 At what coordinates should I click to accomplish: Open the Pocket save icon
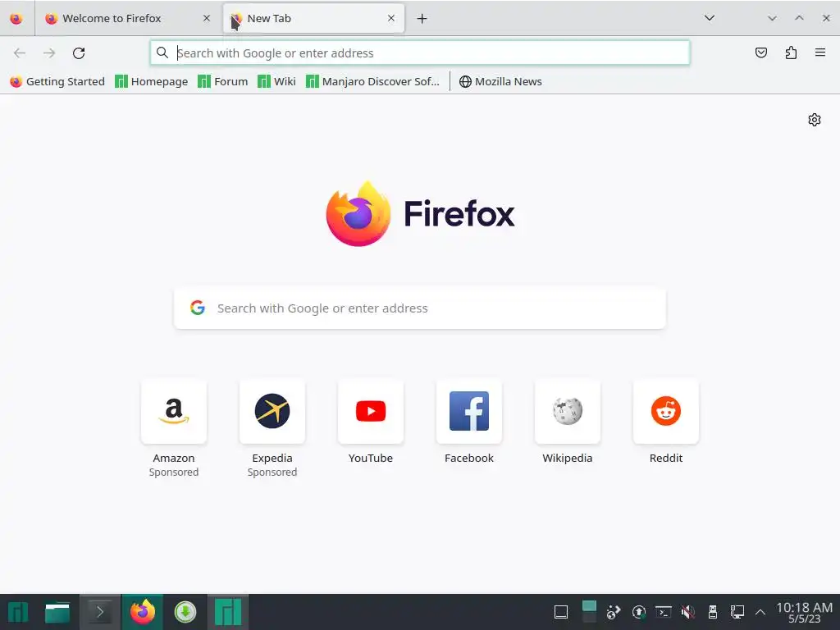coord(760,52)
